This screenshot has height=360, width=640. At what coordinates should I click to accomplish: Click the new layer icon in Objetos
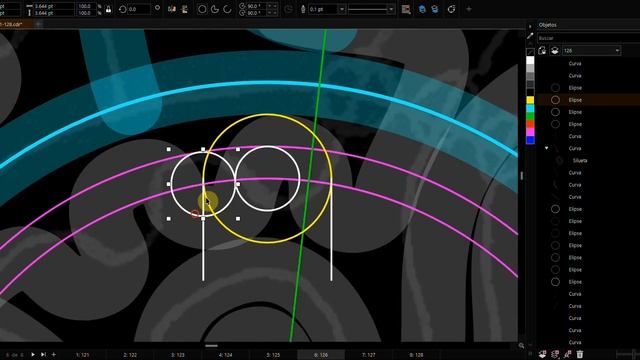(542, 354)
